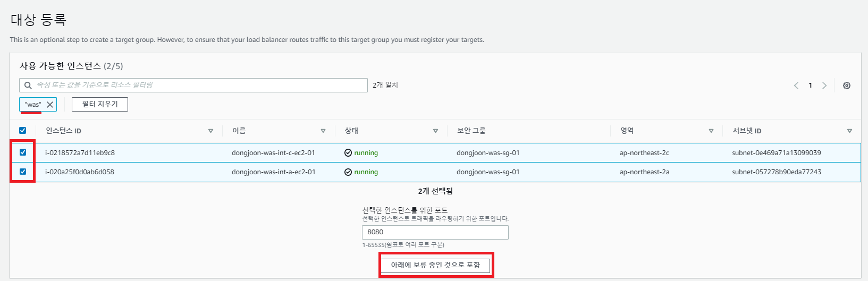The height and width of the screenshot is (281, 868).
Task: Sort by 영역 column arrow
Action: [711, 131]
